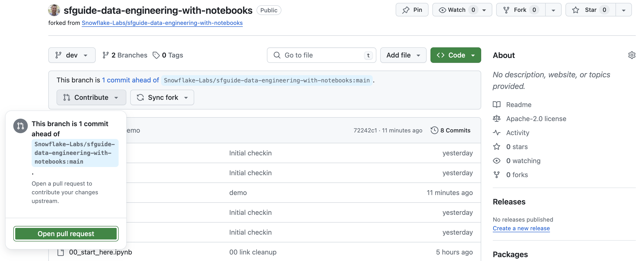Open the Activity link
This screenshot has height=261, width=644.
[517, 132]
